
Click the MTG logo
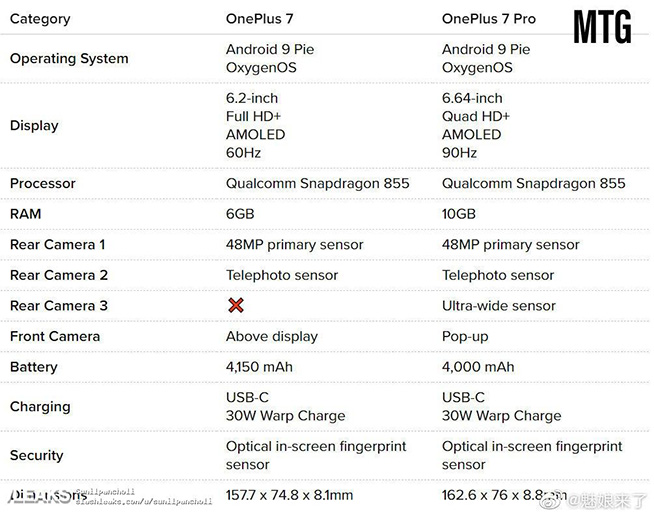pyautogui.click(x=602, y=27)
